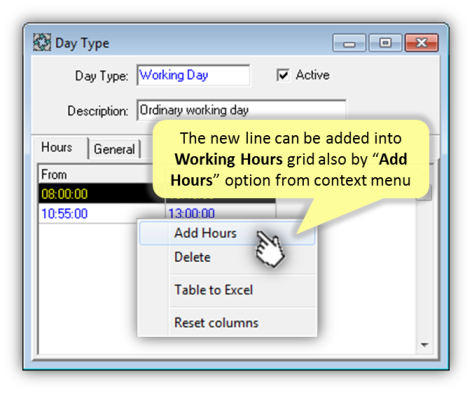Select the 13:00:00 time cell
The width and height of the screenshot is (472, 393).
220,212
